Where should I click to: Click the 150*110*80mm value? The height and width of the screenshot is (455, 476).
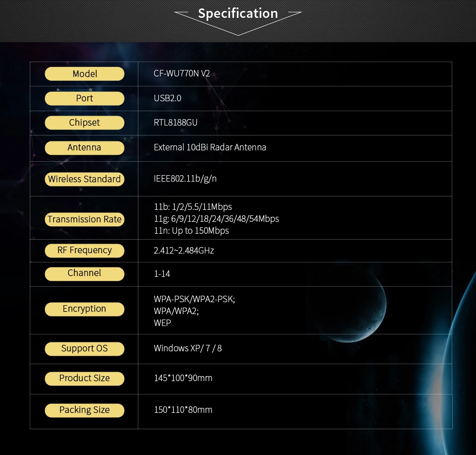click(183, 410)
